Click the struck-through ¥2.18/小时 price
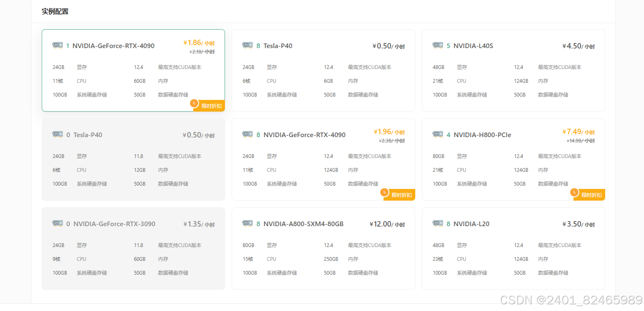Viewport: 644px width, 311px height. click(202, 52)
